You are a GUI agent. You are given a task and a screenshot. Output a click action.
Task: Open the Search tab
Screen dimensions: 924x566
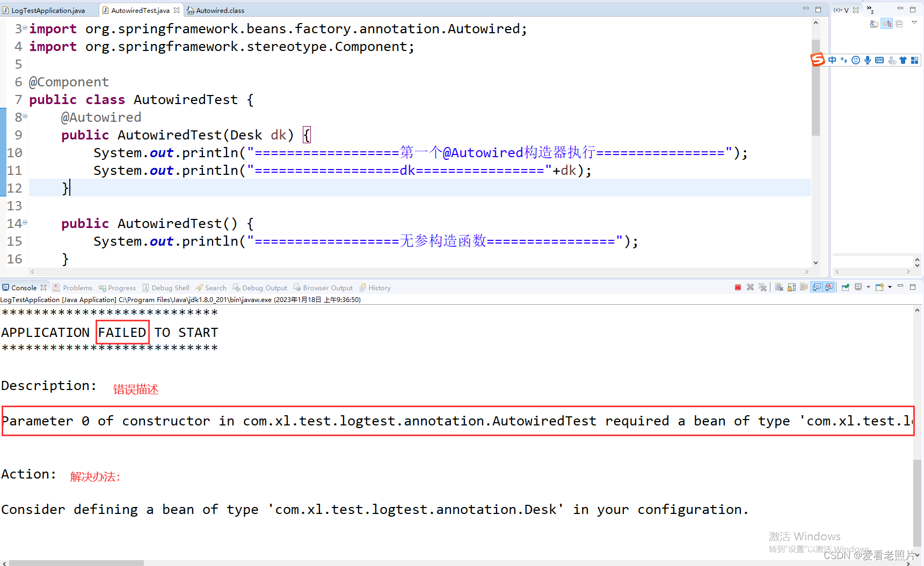211,288
